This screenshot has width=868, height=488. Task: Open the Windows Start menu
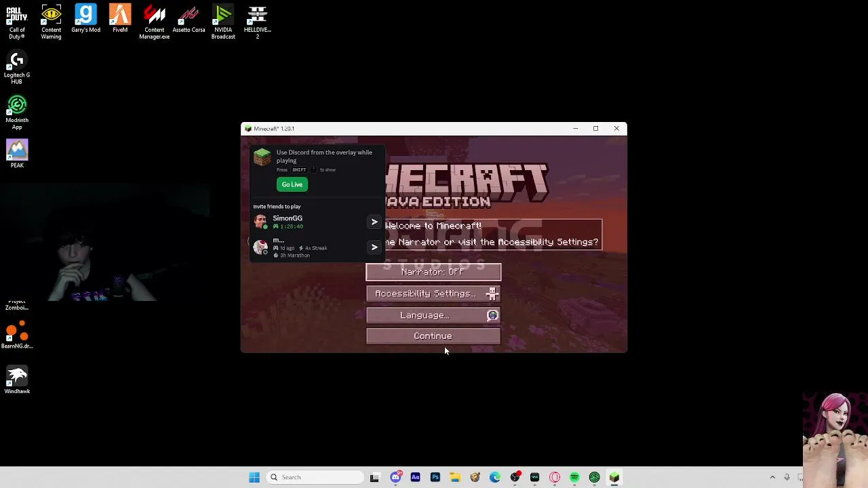(254, 477)
